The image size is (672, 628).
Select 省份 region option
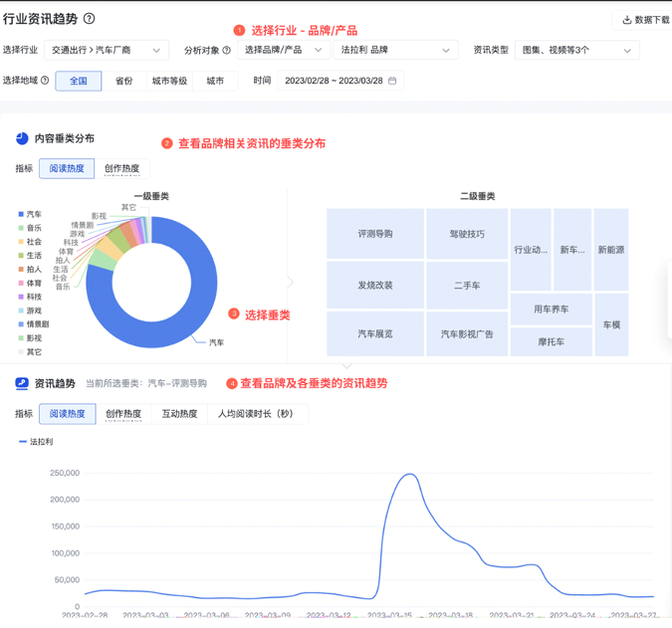point(123,81)
